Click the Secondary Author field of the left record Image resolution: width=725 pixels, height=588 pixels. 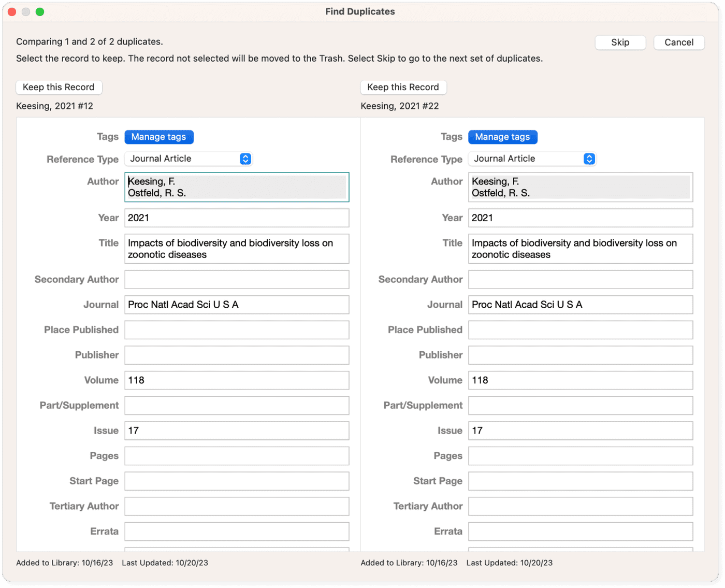pyautogui.click(x=236, y=279)
